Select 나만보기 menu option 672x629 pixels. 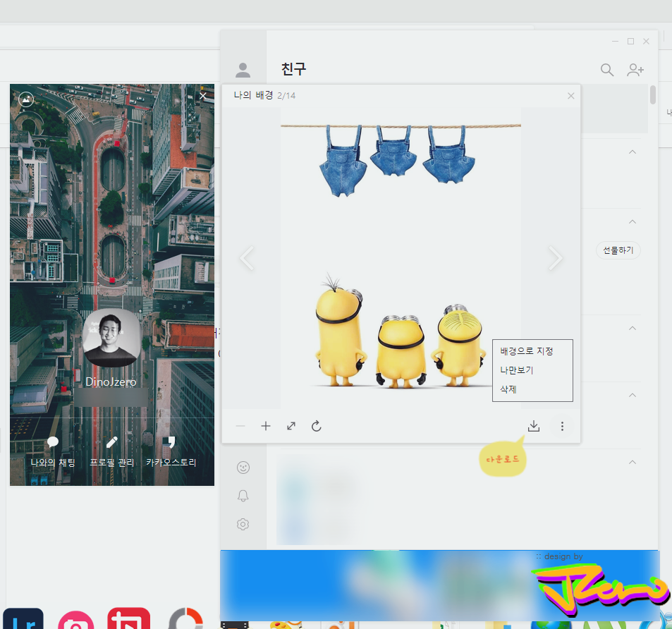(x=516, y=370)
